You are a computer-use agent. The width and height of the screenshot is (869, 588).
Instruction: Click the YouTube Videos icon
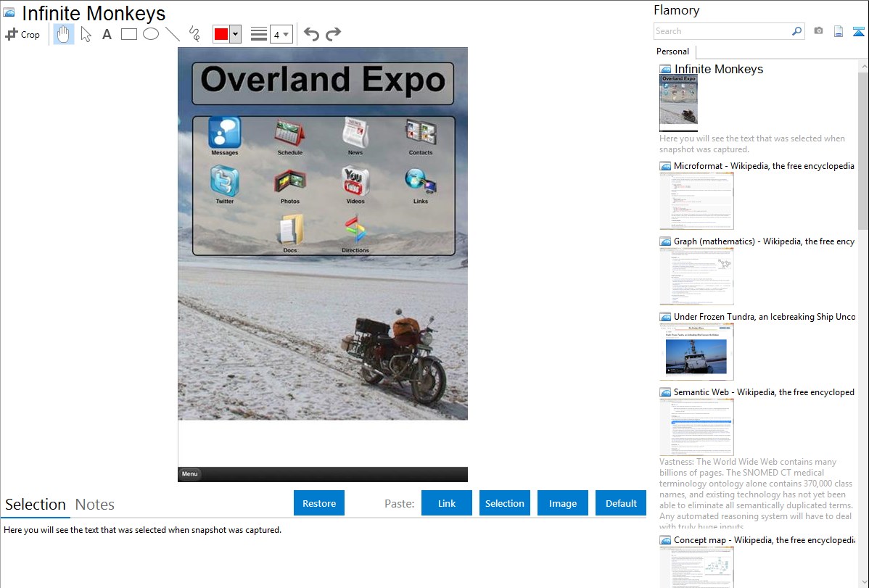[x=355, y=181]
